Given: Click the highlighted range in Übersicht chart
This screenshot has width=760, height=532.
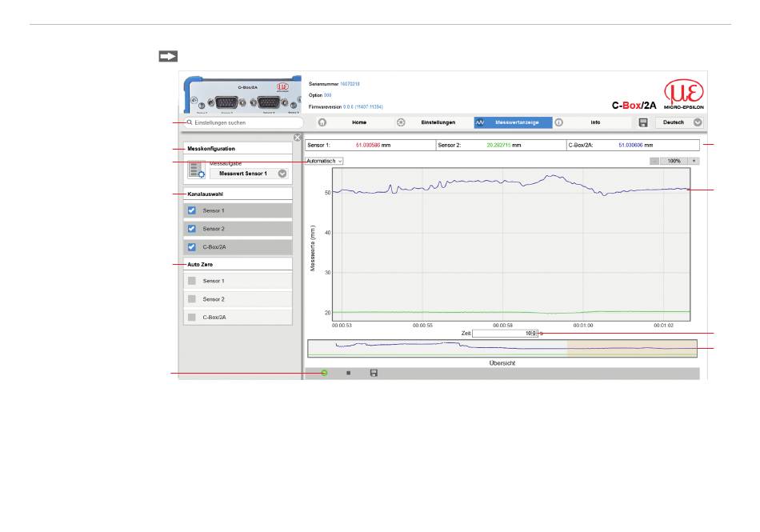Looking at the screenshot, I should point(632,348).
